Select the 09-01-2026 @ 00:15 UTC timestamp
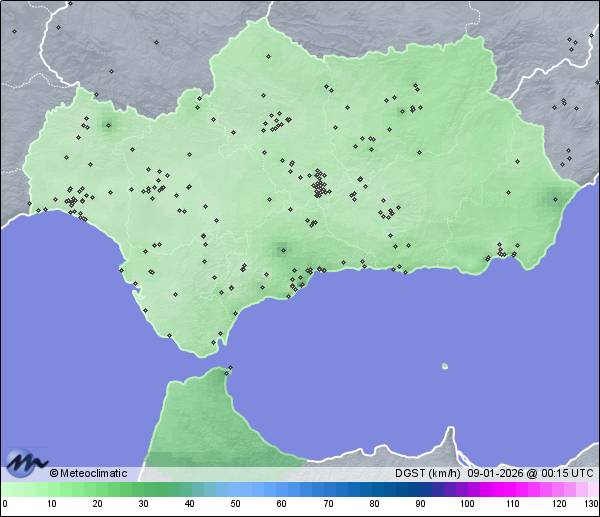The image size is (600, 517). pyautogui.click(x=530, y=473)
